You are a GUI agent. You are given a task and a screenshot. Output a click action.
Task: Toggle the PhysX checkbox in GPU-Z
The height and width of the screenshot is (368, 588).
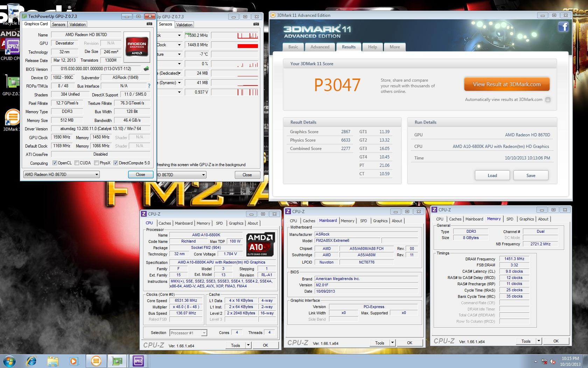(x=96, y=163)
